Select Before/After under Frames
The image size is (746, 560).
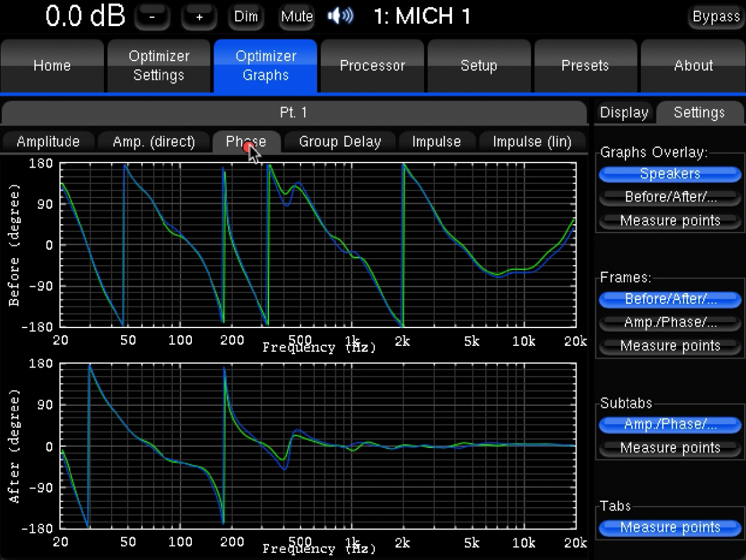coord(670,299)
